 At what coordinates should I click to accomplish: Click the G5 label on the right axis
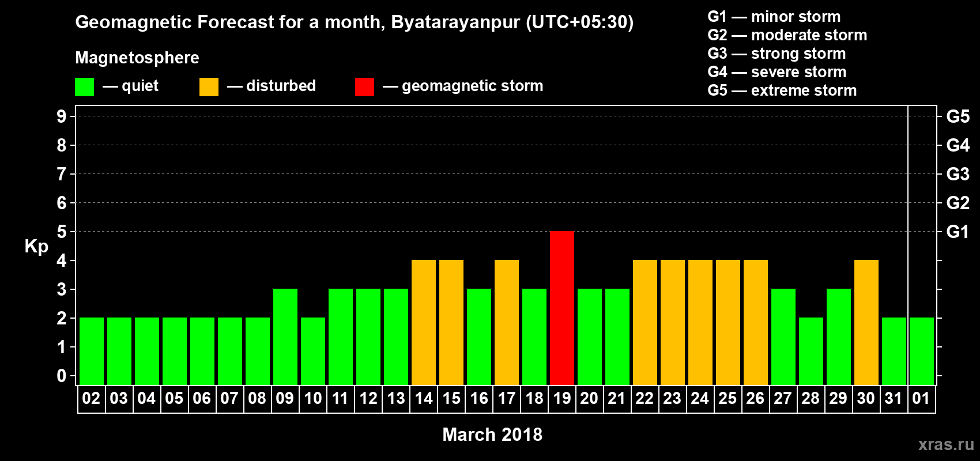point(958,116)
